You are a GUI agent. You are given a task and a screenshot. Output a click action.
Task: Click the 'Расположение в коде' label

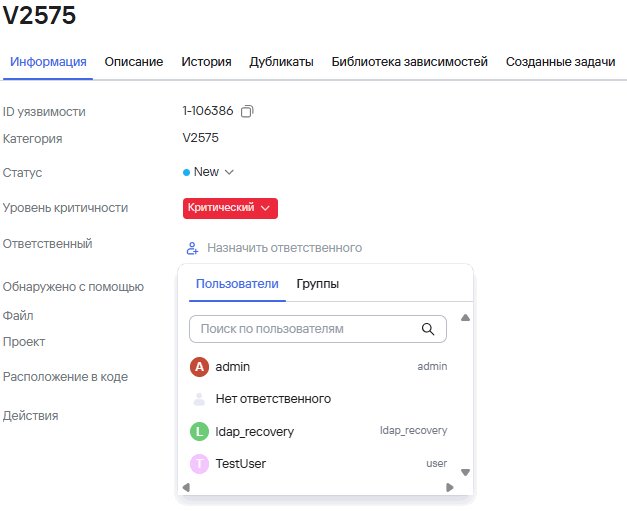(65, 377)
